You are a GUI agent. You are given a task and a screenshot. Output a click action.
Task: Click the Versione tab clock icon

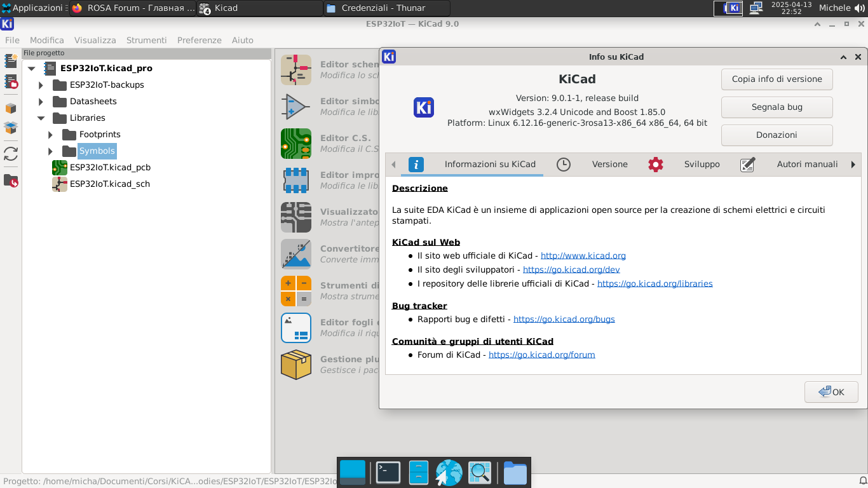(x=564, y=165)
